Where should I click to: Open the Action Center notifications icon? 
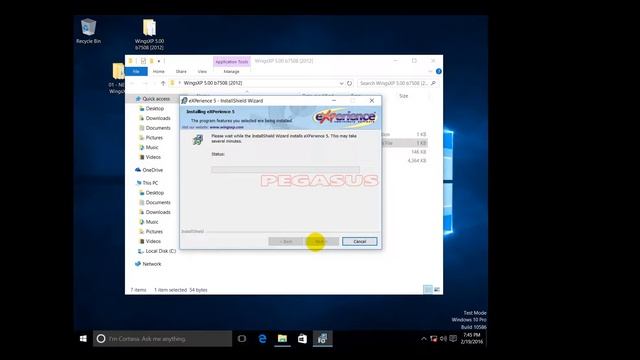(x=453, y=339)
